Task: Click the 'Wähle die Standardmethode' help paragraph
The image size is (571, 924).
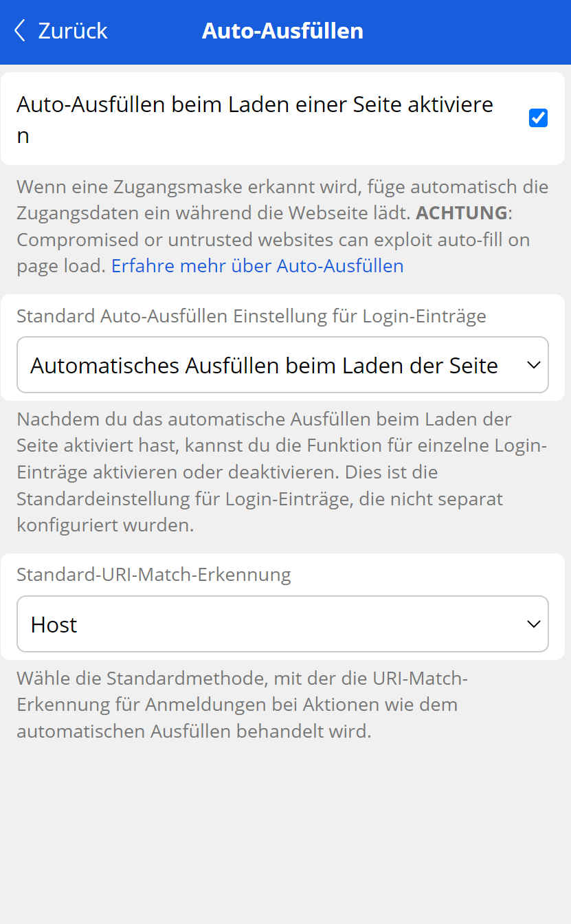Action: pyautogui.click(x=242, y=705)
